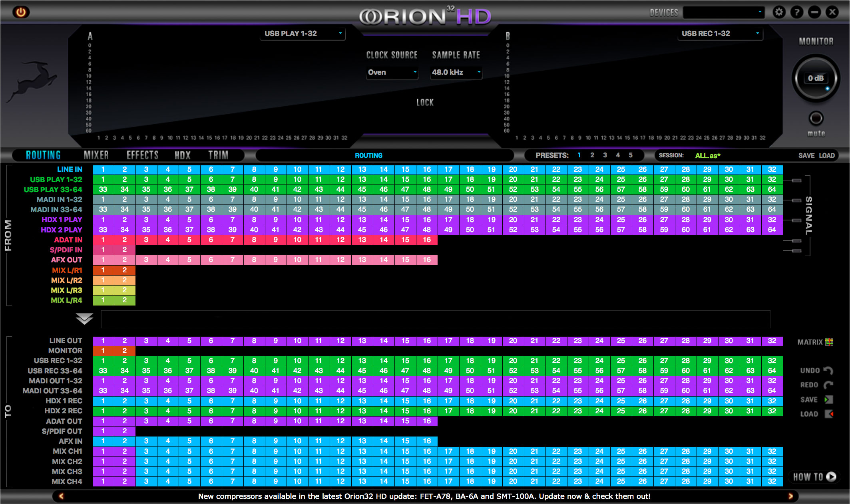Click MIX CH4 channel 32 cell

click(772, 481)
